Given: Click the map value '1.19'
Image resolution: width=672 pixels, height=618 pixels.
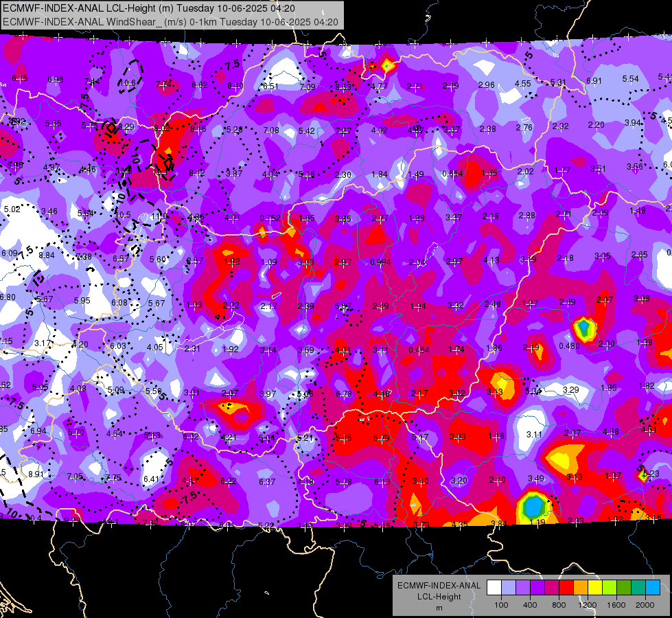Looking at the screenshot, I should click(x=537, y=523).
